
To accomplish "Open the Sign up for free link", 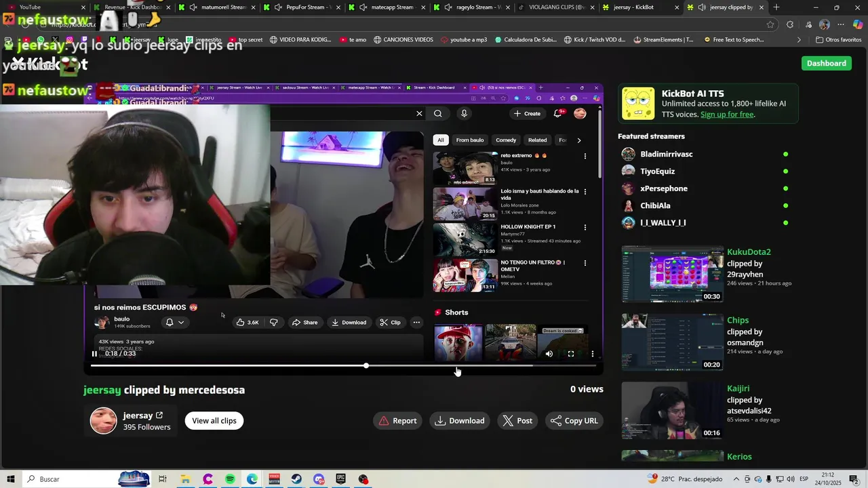I will [727, 115].
